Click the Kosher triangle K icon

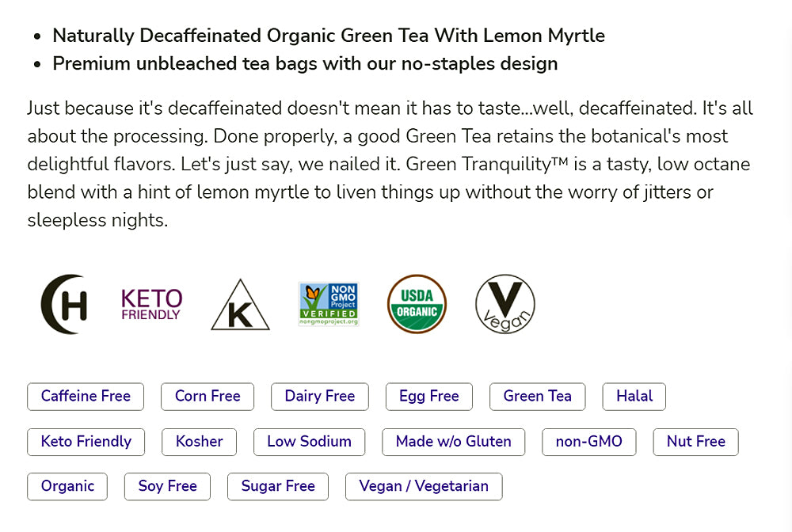pos(240,306)
